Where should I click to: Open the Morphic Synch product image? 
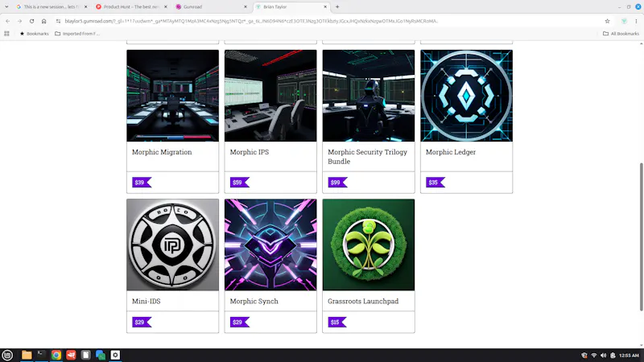pos(270,245)
